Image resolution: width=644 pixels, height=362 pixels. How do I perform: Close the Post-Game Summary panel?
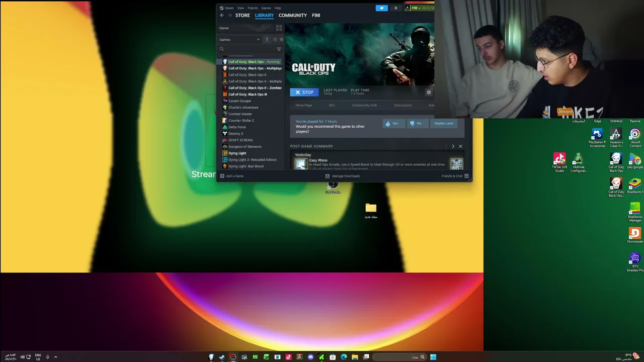click(x=460, y=146)
